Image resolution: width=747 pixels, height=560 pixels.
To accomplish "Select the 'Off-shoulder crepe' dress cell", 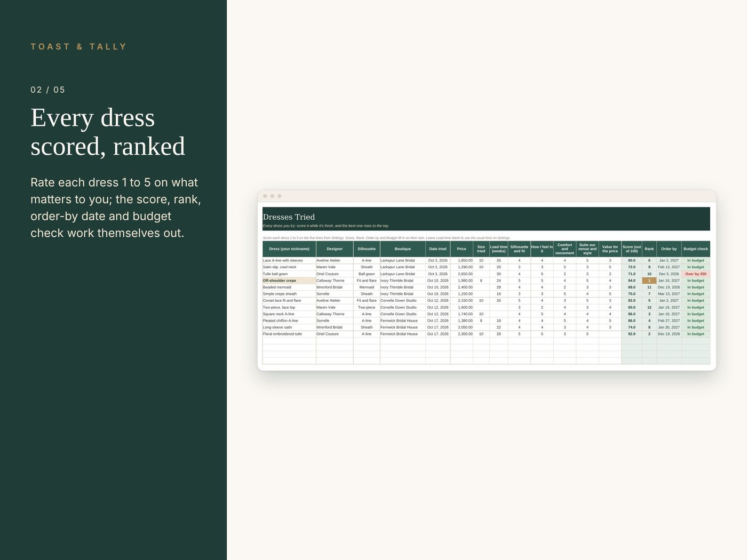I will point(289,281).
